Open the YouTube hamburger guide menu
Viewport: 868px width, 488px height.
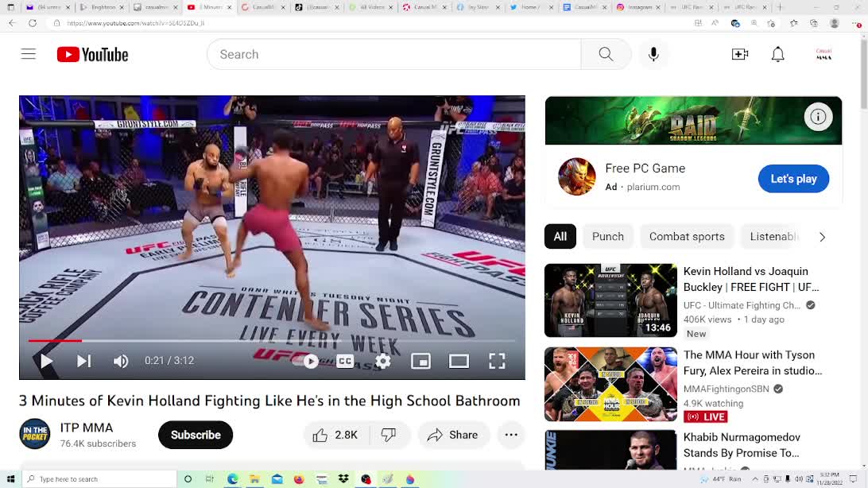coord(29,54)
